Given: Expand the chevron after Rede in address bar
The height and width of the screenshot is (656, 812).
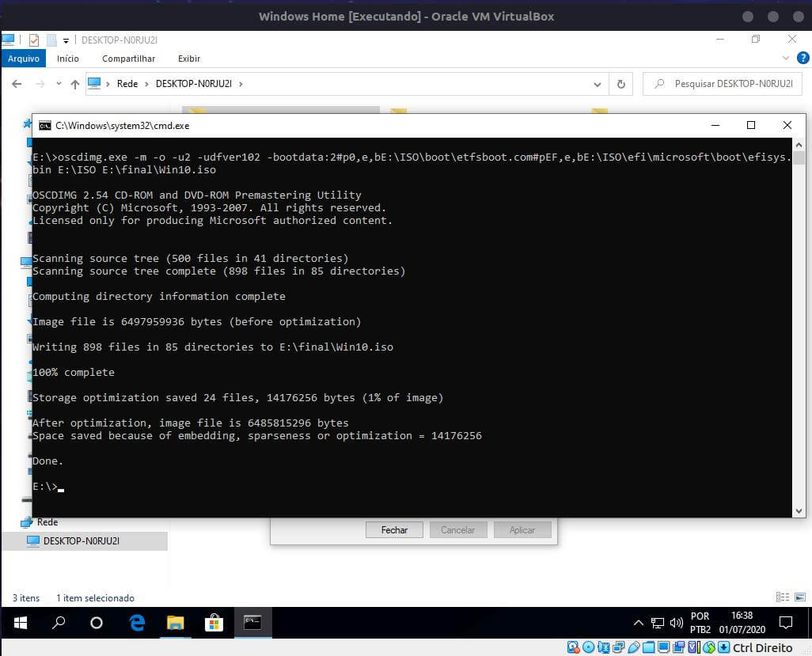Looking at the screenshot, I should pyautogui.click(x=146, y=84).
